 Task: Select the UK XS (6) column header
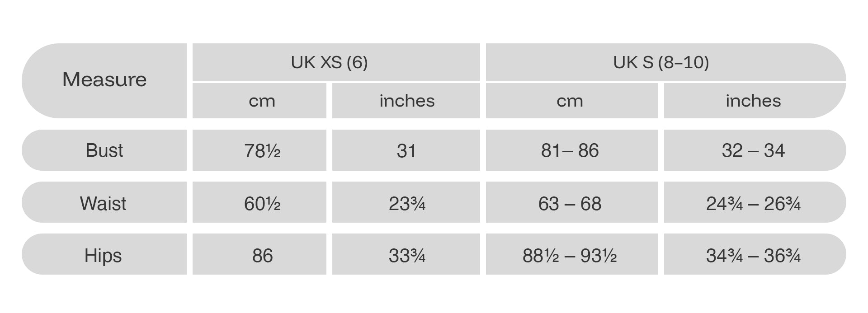click(329, 62)
